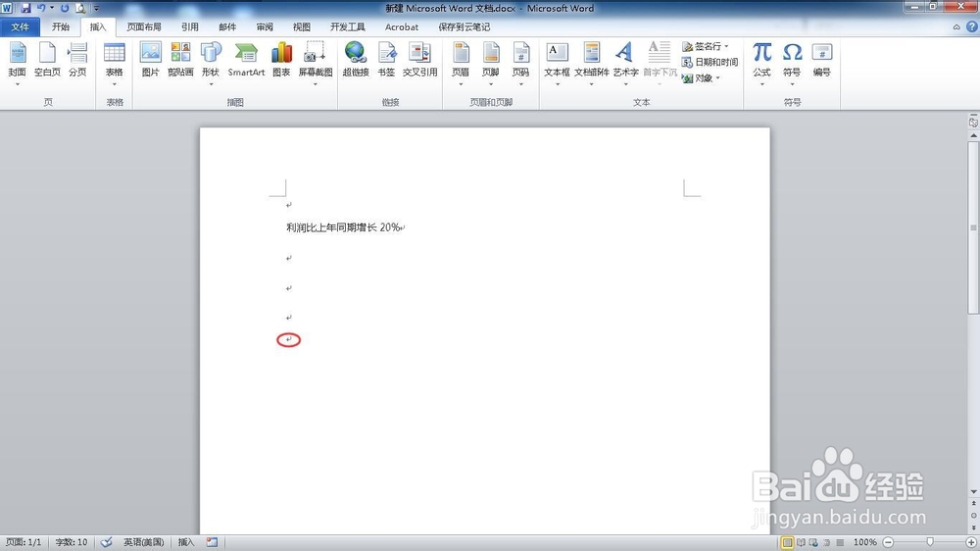Screen dimensions: 980x551
Task: Switch to Review (审阅) tab
Action: [x=265, y=26]
